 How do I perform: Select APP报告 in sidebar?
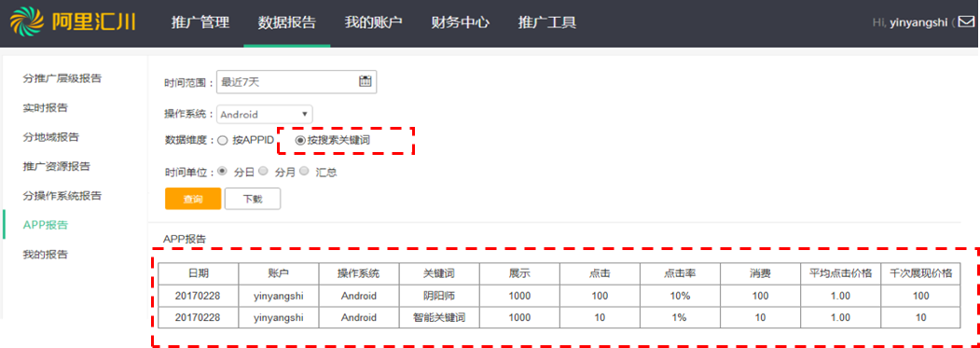click(x=46, y=226)
